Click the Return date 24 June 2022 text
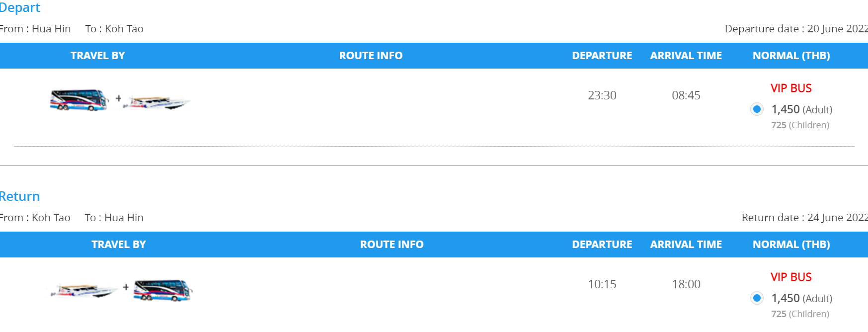This screenshot has width=868, height=332. tap(805, 218)
